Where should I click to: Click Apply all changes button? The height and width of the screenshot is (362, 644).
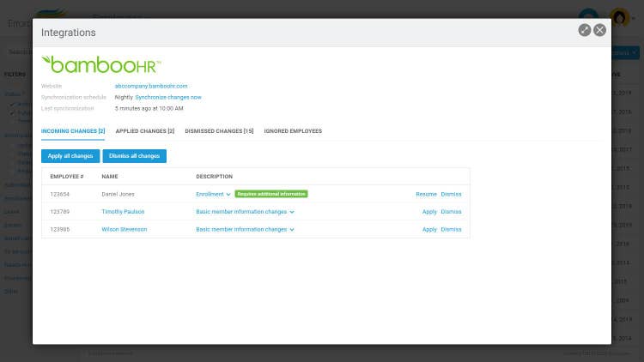coord(70,156)
